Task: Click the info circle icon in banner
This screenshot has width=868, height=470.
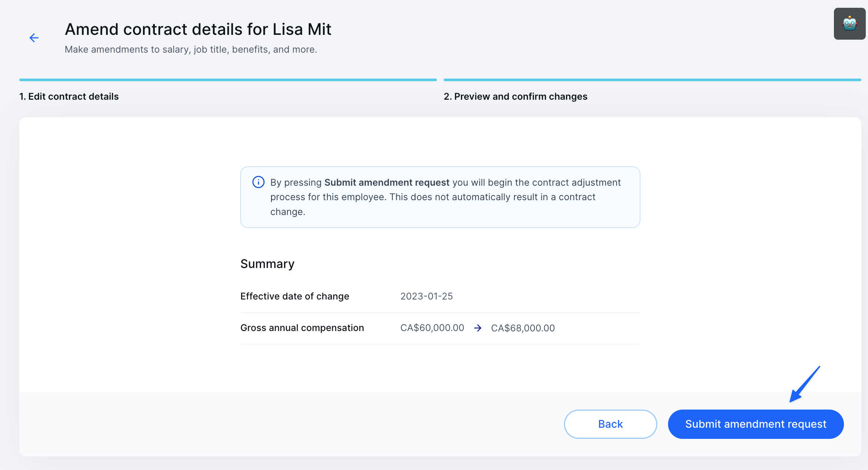Action: pyautogui.click(x=258, y=182)
